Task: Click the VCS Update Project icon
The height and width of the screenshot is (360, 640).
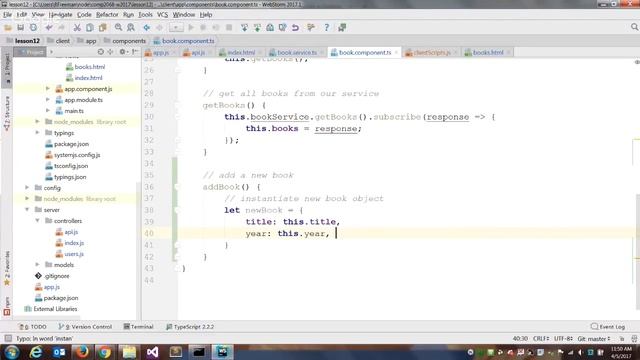Action: pyautogui.click(x=244, y=27)
